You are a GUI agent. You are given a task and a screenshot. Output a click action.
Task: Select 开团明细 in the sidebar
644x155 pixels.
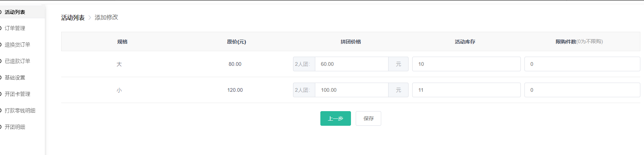[x=15, y=127]
